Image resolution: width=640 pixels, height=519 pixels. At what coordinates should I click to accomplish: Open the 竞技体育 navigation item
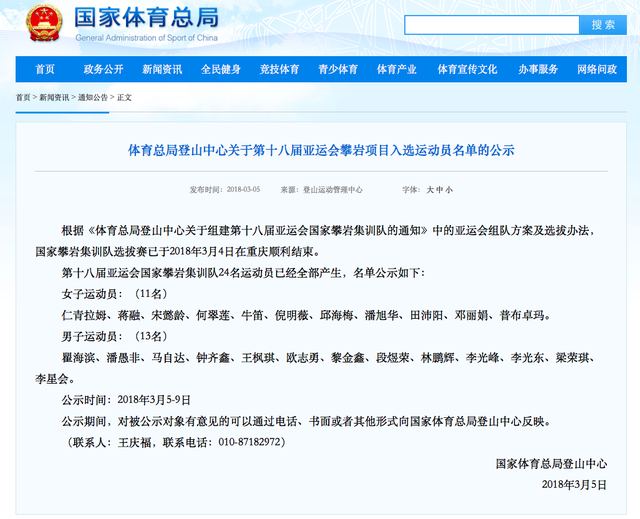click(280, 69)
